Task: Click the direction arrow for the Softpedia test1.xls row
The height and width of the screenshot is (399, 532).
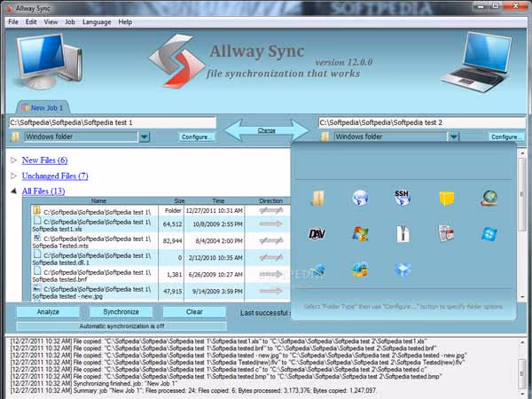Action: [x=270, y=224]
